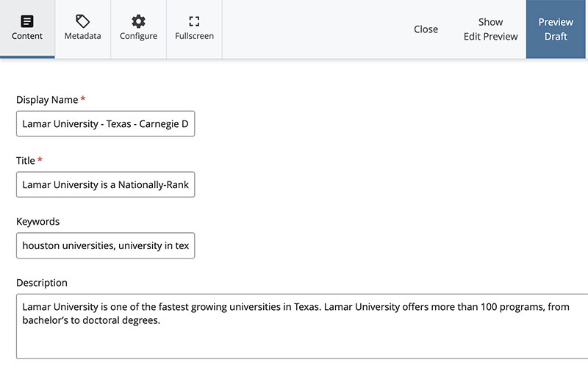Image resolution: width=588 pixels, height=368 pixels.
Task: Click the Configure gear icon
Action: [x=138, y=21]
